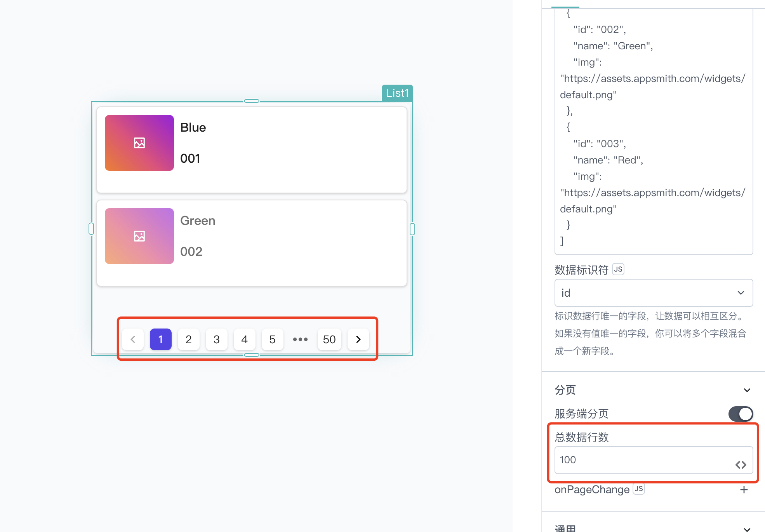Click the List1 widget name tag
Viewport: 765px width, 532px height.
tap(397, 93)
